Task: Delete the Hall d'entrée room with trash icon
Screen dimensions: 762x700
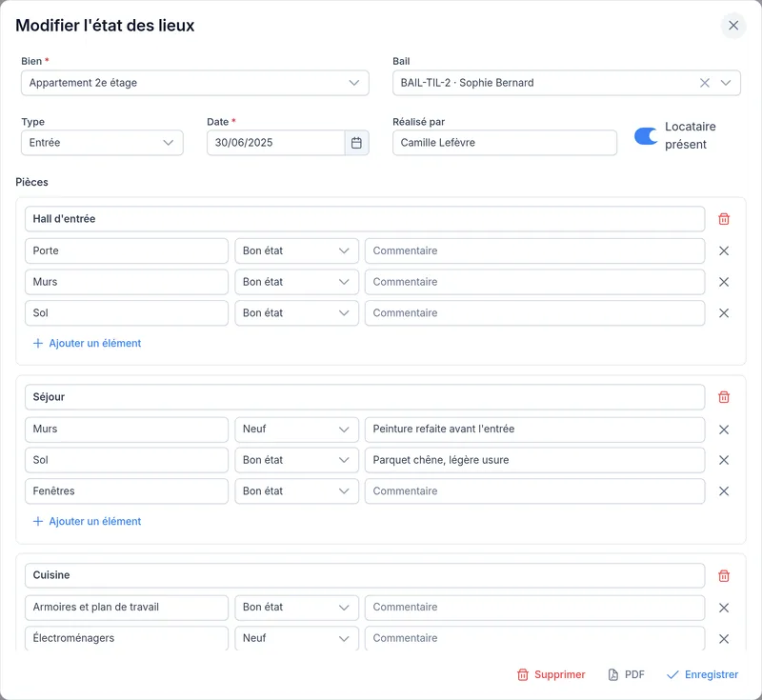Action: (x=724, y=219)
